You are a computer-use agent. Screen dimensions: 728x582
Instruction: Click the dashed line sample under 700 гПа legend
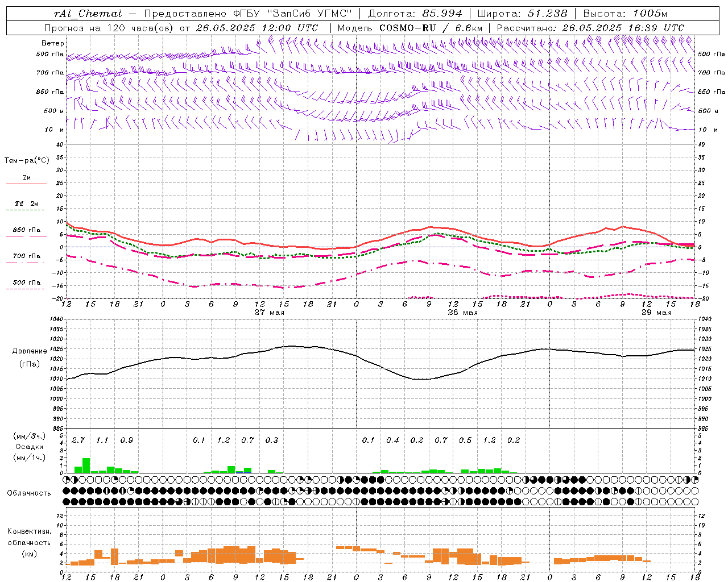click(x=26, y=263)
